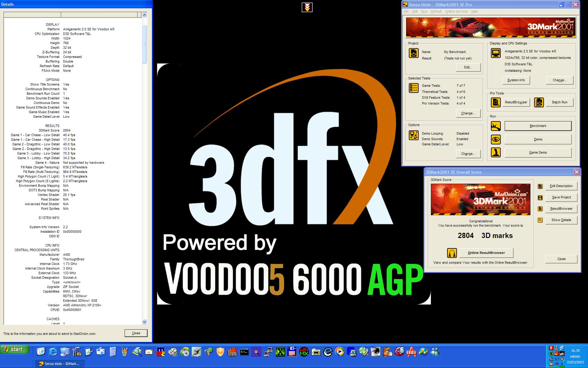The image size is (588, 368).
Task: Open the Default menu in 3DMark2001
Action: (x=436, y=12)
